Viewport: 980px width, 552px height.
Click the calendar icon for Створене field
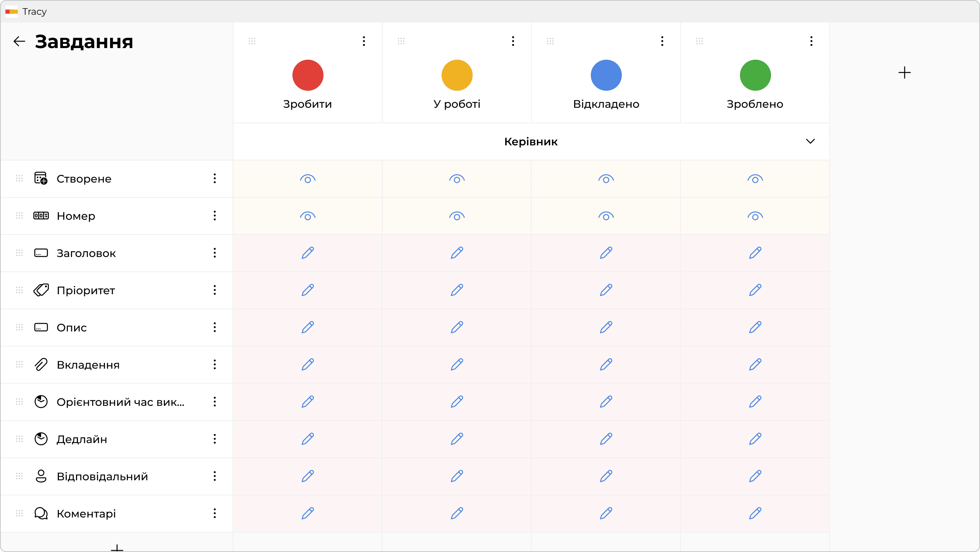pyautogui.click(x=41, y=178)
